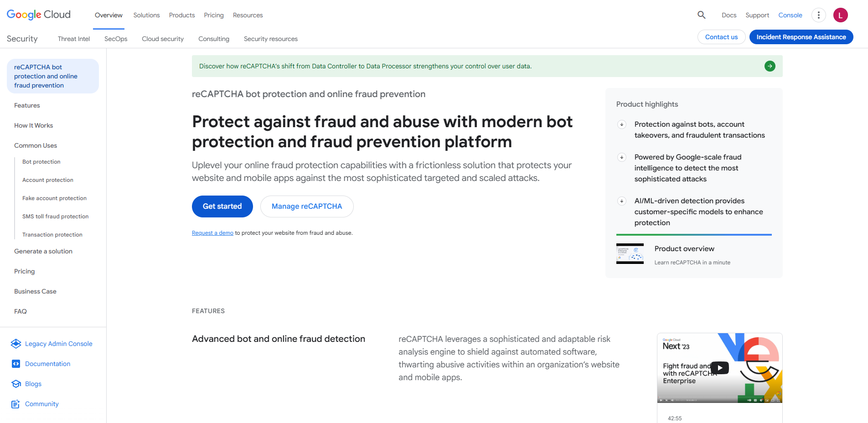Click the Contact us button
The width and height of the screenshot is (868, 423).
[722, 37]
